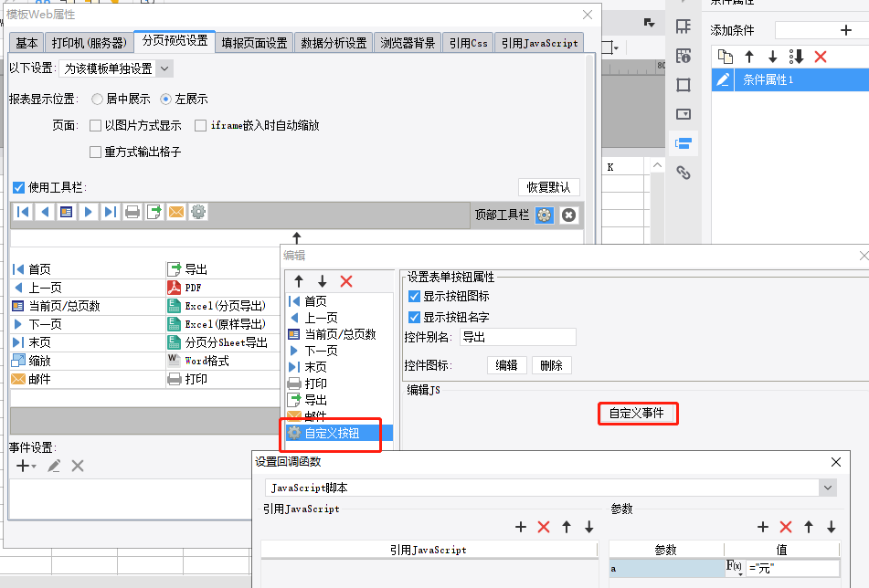Move the condition up with the arrow icon
This screenshot has width=869, height=588.
point(749,57)
